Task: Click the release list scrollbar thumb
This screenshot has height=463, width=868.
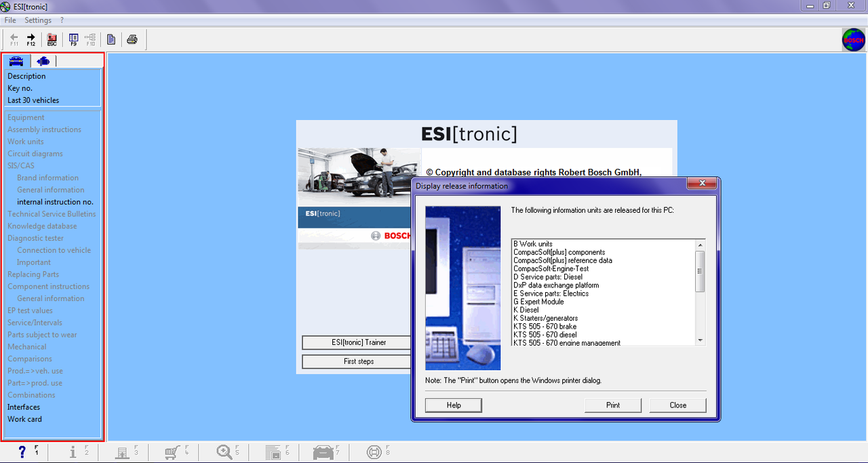Action: pos(701,270)
